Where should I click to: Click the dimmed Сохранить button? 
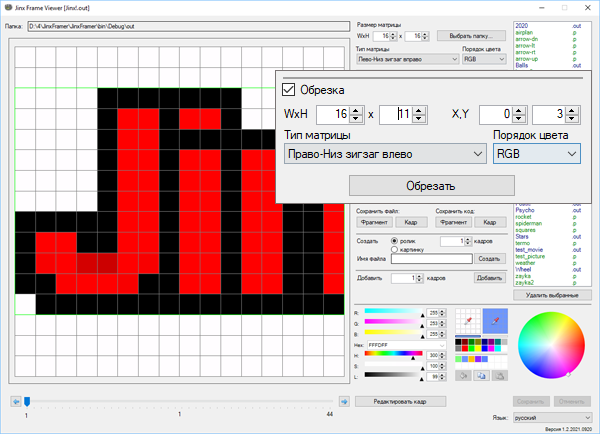point(531,401)
